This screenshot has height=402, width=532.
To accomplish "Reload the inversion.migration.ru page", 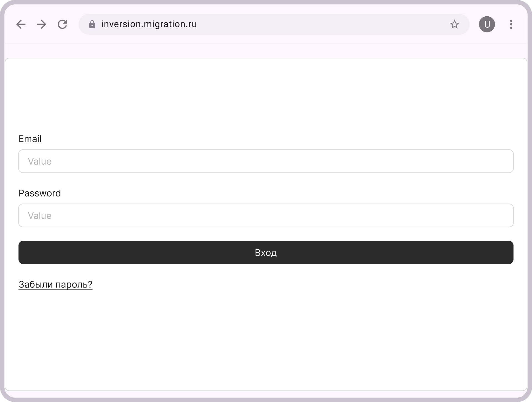I will [x=62, y=24].
